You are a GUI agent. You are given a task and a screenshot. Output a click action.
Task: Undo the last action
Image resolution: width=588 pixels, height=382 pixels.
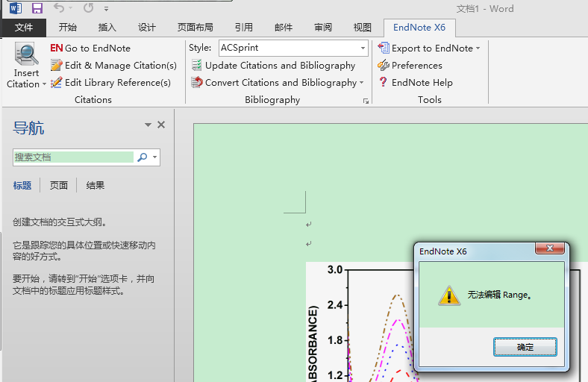coord(59,7)
